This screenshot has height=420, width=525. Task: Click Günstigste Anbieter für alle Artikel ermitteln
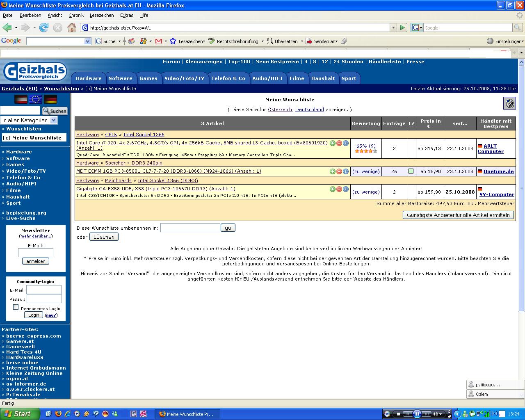(x=458, y=215)
